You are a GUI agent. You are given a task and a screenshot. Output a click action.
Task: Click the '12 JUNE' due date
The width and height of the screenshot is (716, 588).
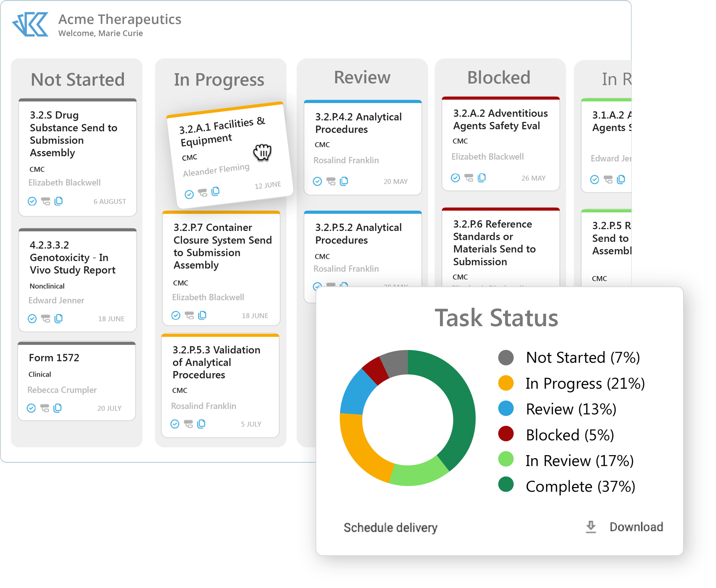click(x=268, y=185)
